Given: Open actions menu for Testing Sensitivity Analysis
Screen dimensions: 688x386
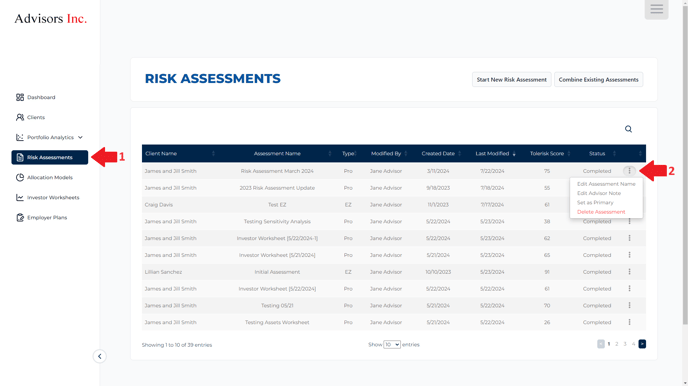Looking at the screenshot, I should [x=629, y=222].
